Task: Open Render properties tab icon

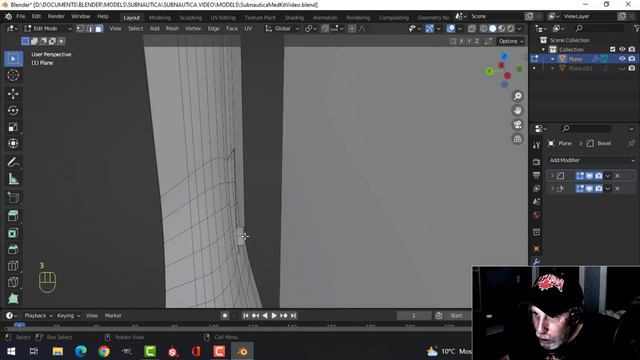Action: 536,162
